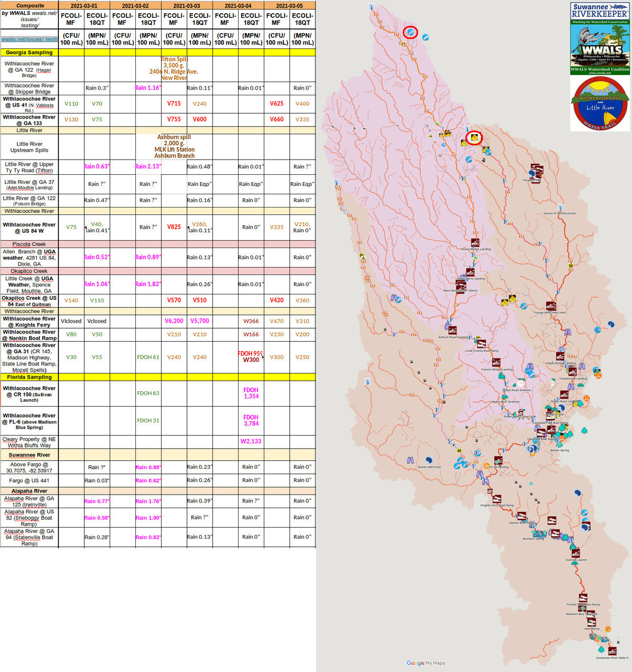This screenshot has width=632, height=672.
Task: Open the Folsom Bridge Landing marker
Action: click(x=496, y=363)
